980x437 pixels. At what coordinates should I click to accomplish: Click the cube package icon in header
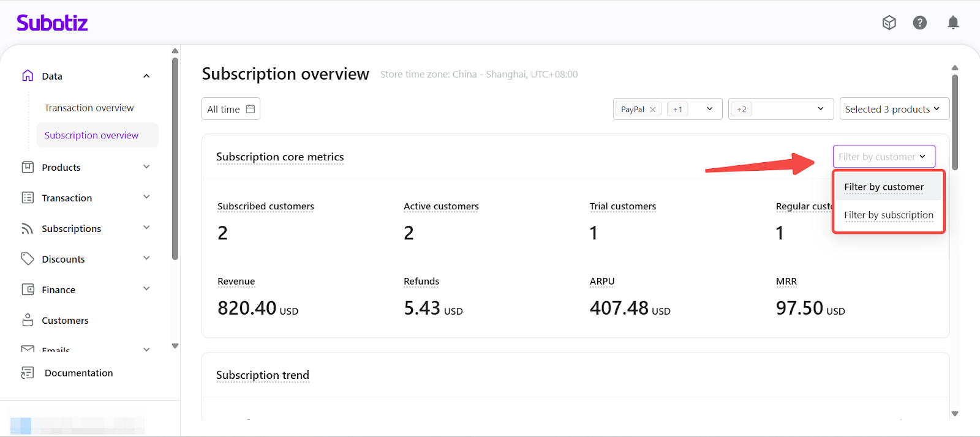(889, 23)
